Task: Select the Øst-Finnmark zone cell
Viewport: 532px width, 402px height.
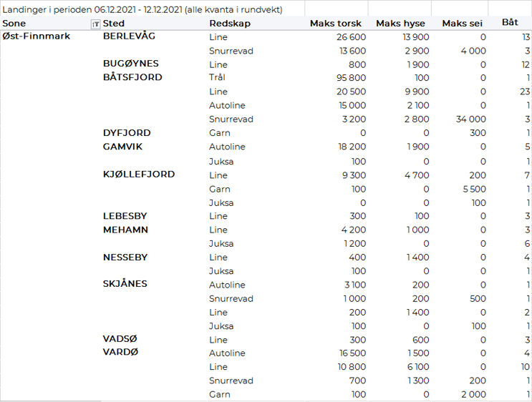Action: click(x=37, y=36)
